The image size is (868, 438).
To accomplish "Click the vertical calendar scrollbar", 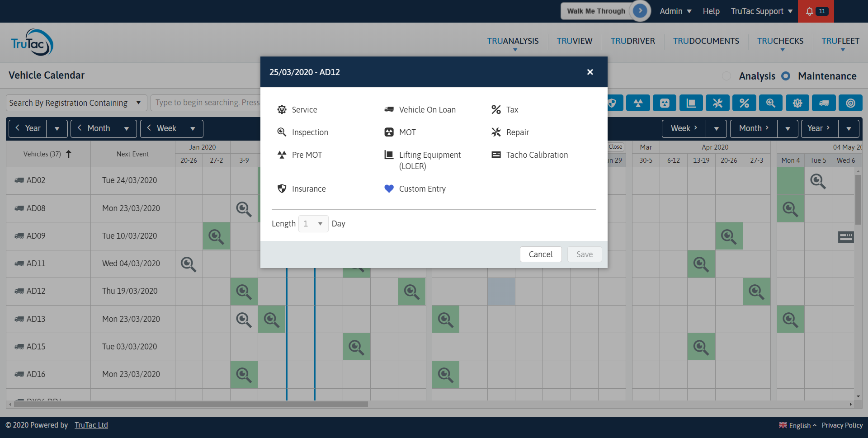I will (858, 200).
